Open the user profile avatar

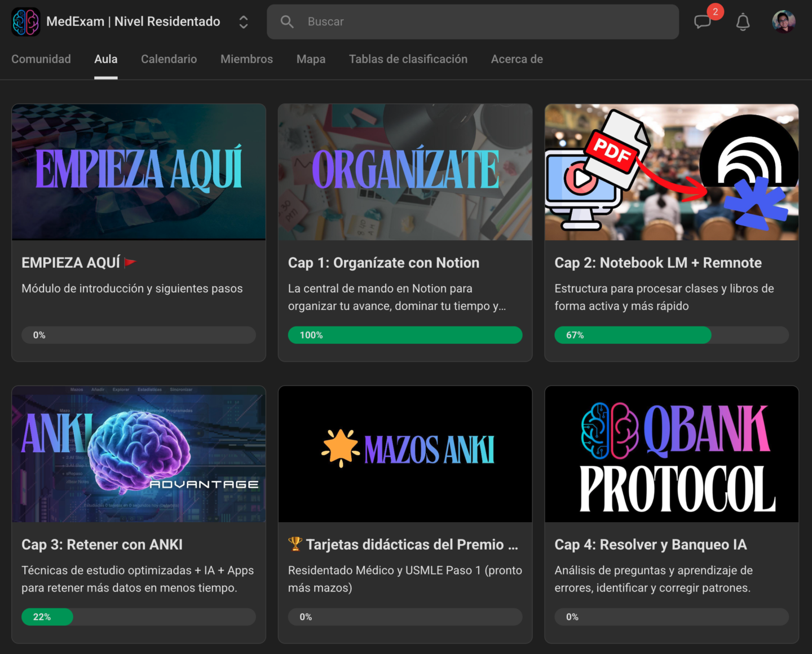(784, 22)
